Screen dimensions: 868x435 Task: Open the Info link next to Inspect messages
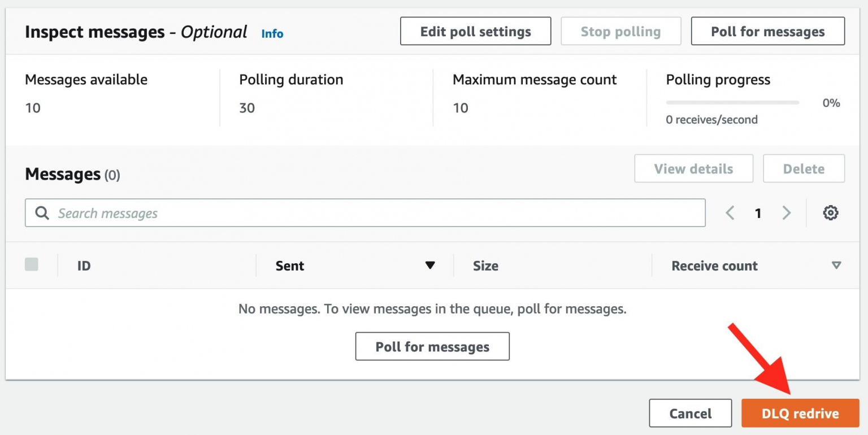click(x=272, y=33)
